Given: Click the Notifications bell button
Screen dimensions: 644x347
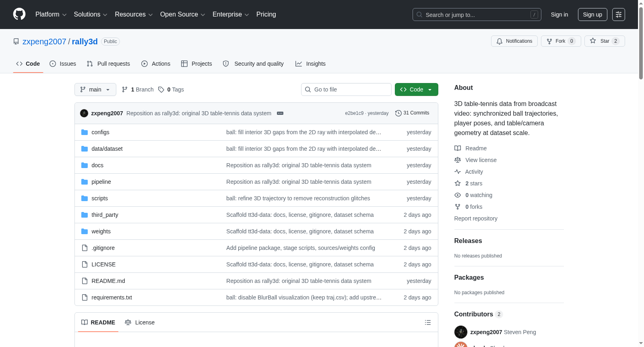Looking at the screenshot, I should 514,41.
